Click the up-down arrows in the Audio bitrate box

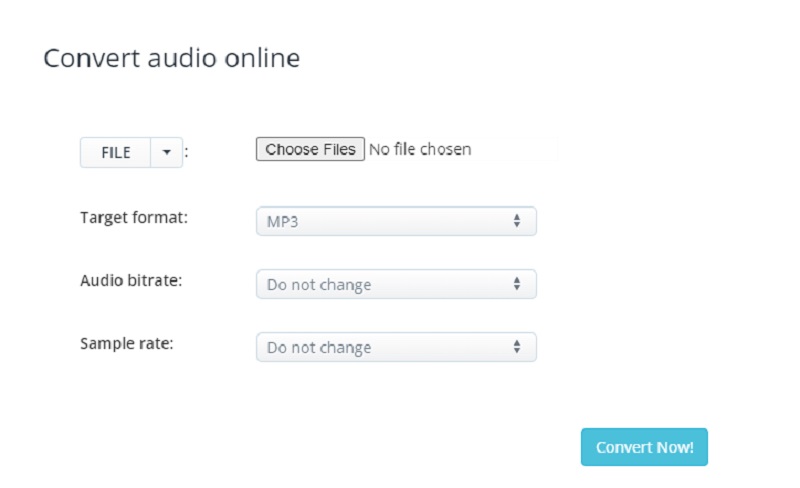point(517,284)
